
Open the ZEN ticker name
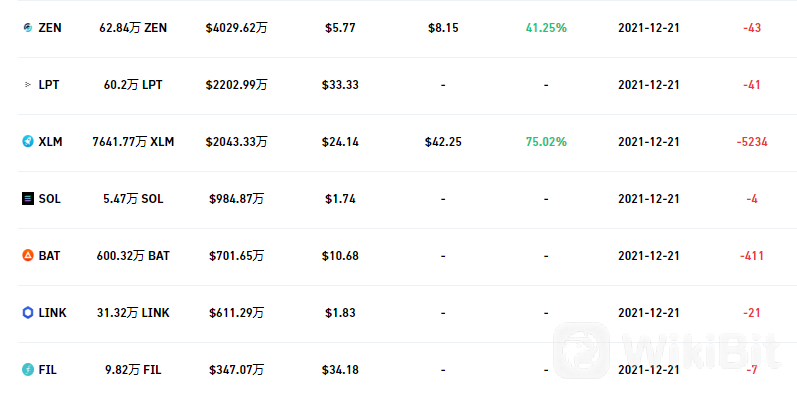click(50, 27)
